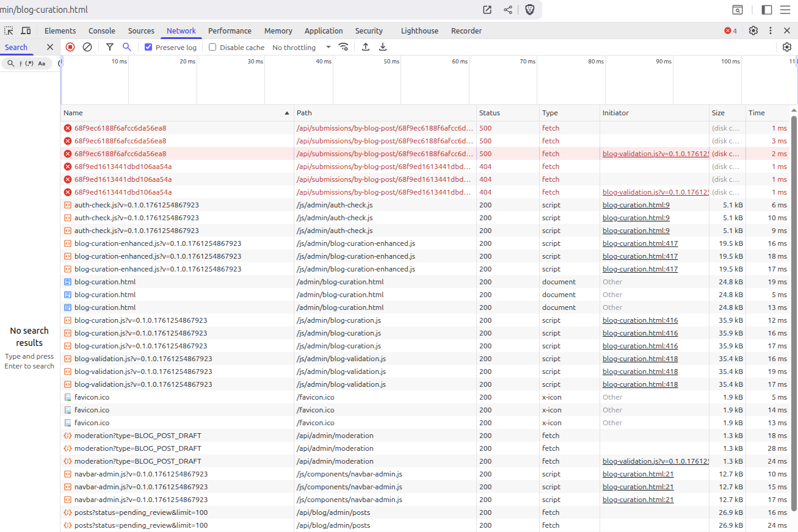798x532 pixels.
Task: Click the Brave Shields lion icon
Action: pos(529,10)
